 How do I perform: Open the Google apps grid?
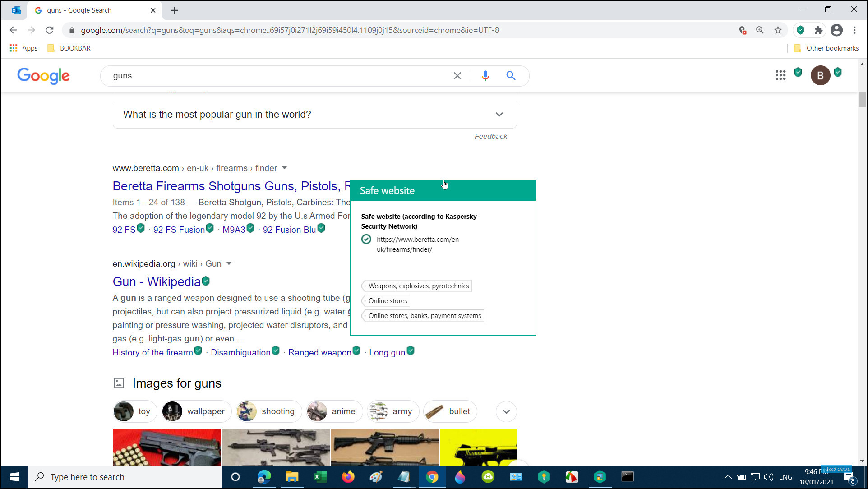780,75
